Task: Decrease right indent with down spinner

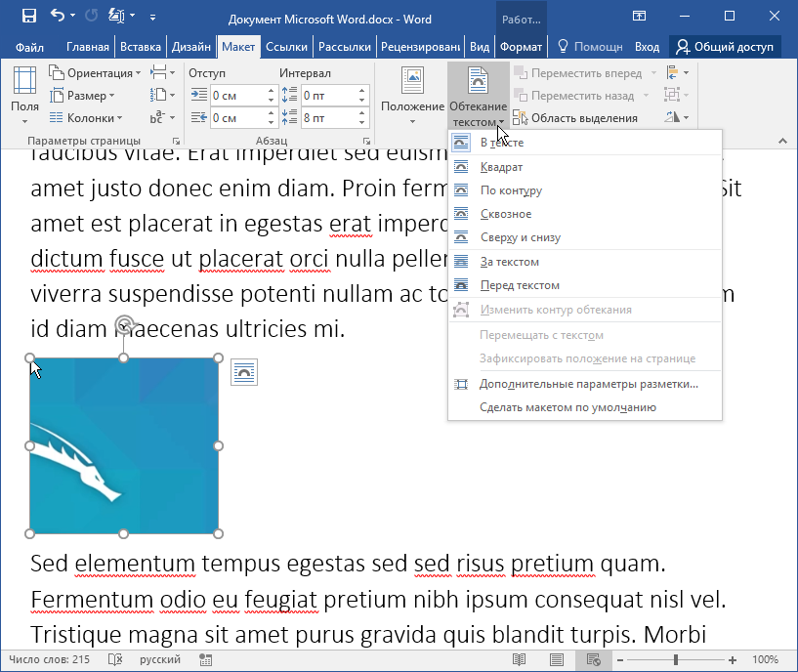Action: coord(271,123)
